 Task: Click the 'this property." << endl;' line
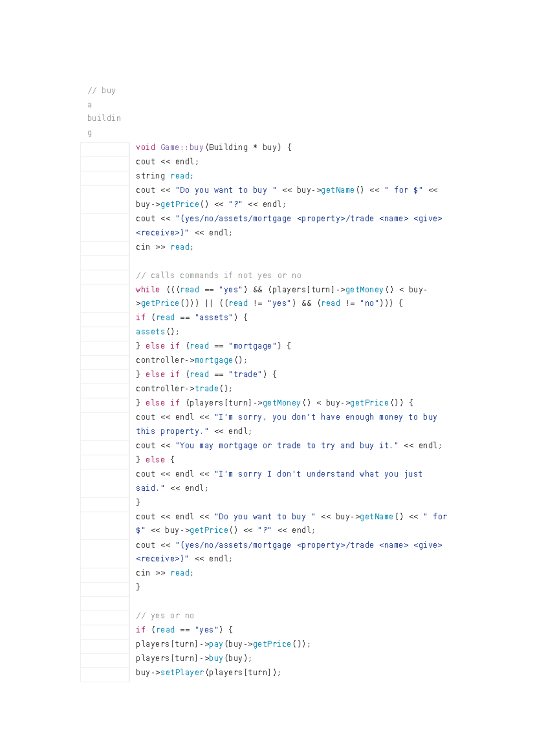click(194, 431)
